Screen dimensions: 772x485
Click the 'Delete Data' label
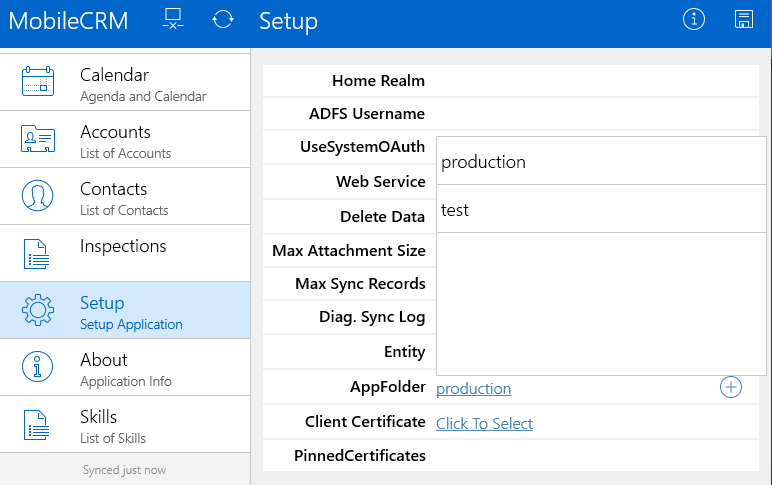point(382,217)
